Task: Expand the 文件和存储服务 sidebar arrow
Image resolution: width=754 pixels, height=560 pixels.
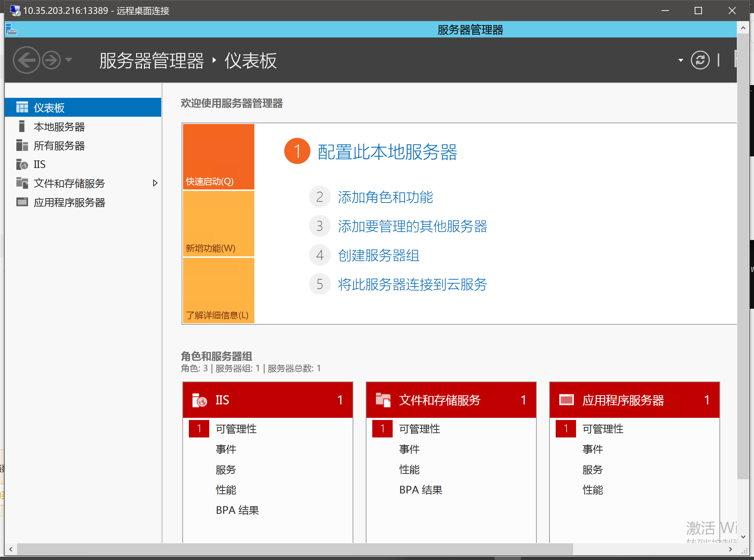Action: click(155, 183)
